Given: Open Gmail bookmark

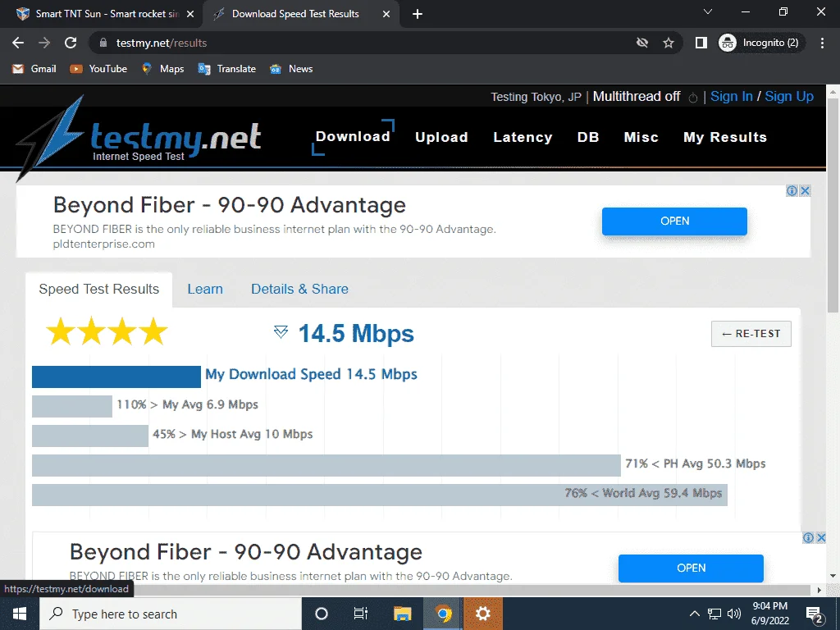Looking at the screenshot, I should click(x=34, y=69).
